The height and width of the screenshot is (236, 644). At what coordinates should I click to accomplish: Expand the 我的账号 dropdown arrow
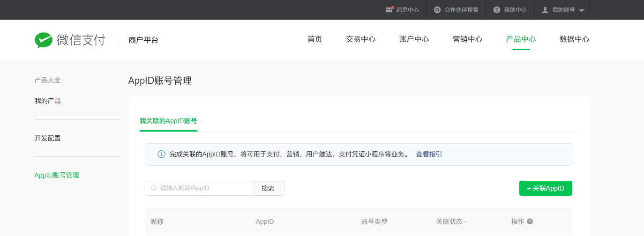(582, 10)
